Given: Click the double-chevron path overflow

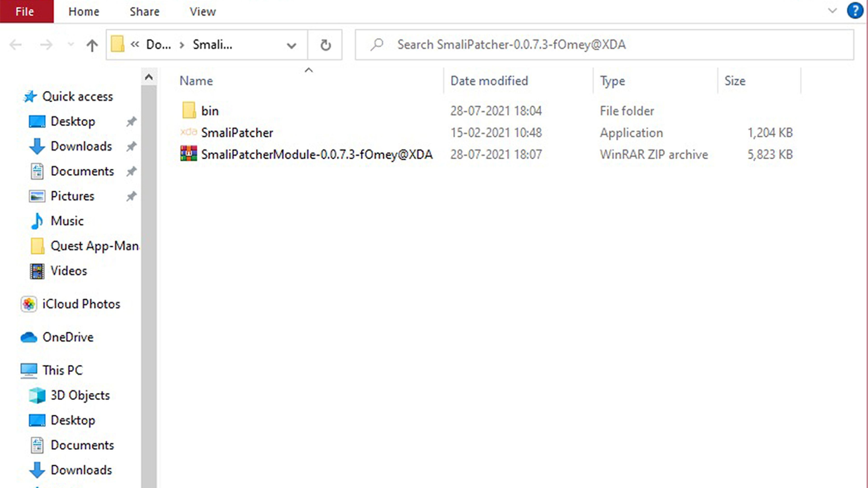Looking at the screenshot, I should [135, 44].
